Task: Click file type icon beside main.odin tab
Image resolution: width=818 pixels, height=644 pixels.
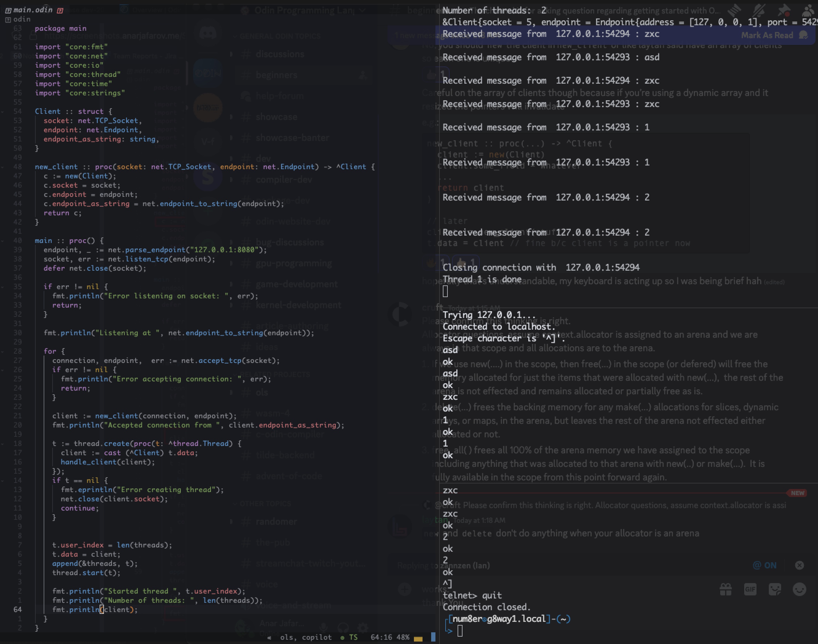Action: click(x=8, y=10)
